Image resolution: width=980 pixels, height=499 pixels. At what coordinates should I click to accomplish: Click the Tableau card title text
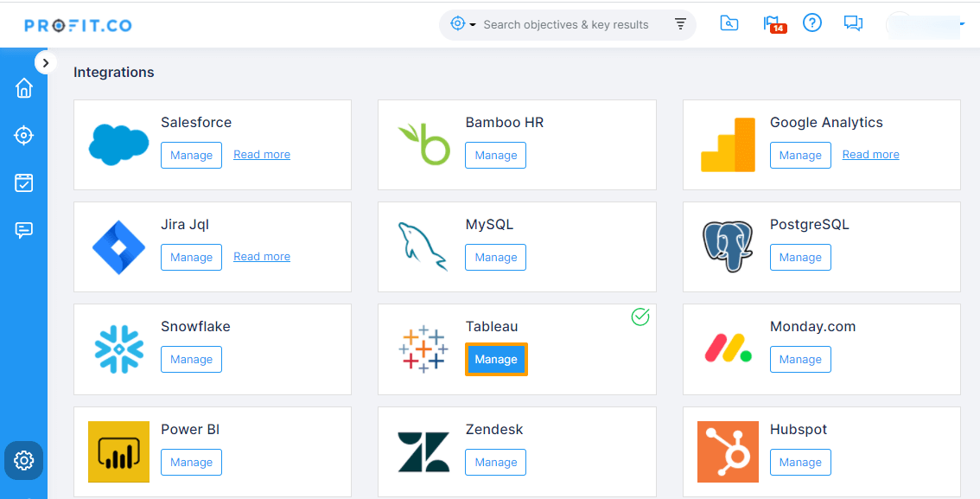point(491,326)
